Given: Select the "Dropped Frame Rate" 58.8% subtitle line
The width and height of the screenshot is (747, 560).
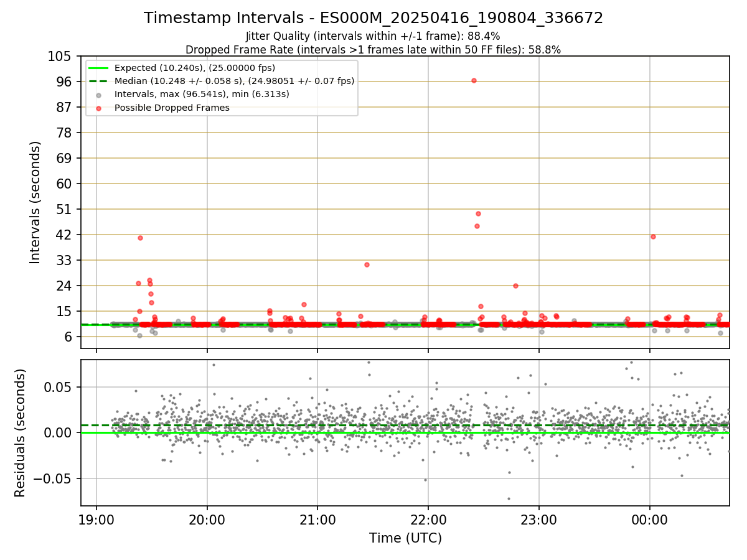Looking at the screenshot, I should click(x=373, y=50).
